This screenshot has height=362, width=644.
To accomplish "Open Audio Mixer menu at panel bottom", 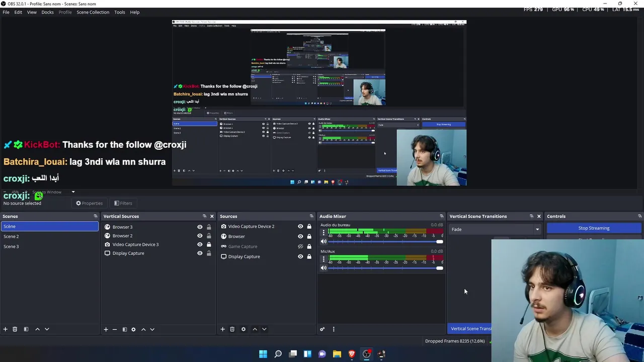I will 333,329.
